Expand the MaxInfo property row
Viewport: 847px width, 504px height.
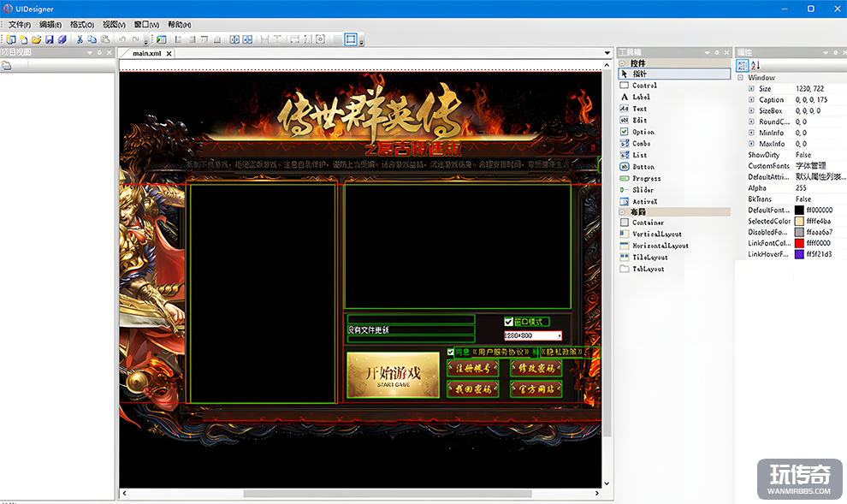click(x=751, y=144)
